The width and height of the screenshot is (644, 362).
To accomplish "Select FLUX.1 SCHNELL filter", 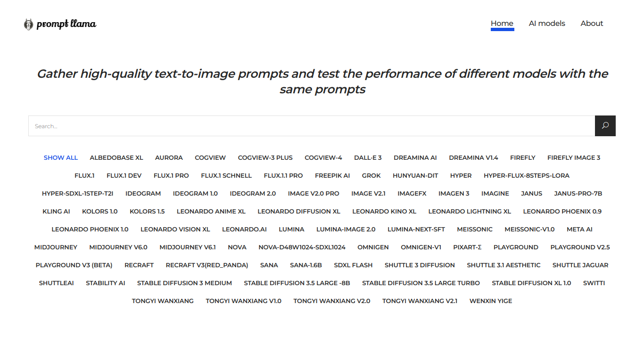I will coord(226,176).
